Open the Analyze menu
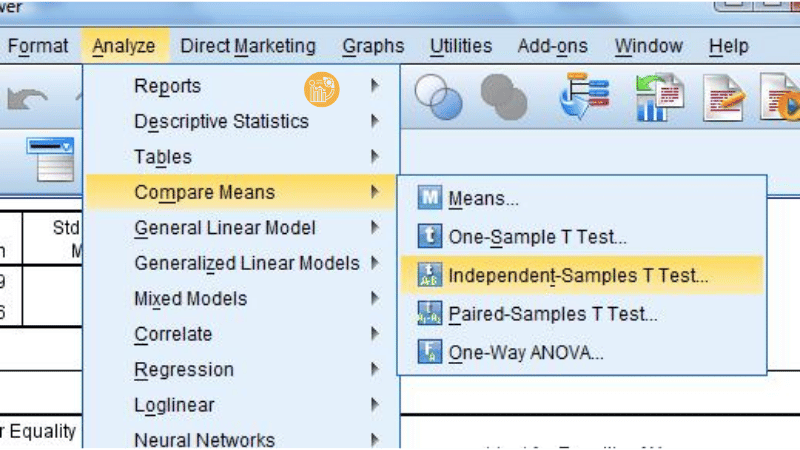800x450 pixels. [x=124, y=46]
